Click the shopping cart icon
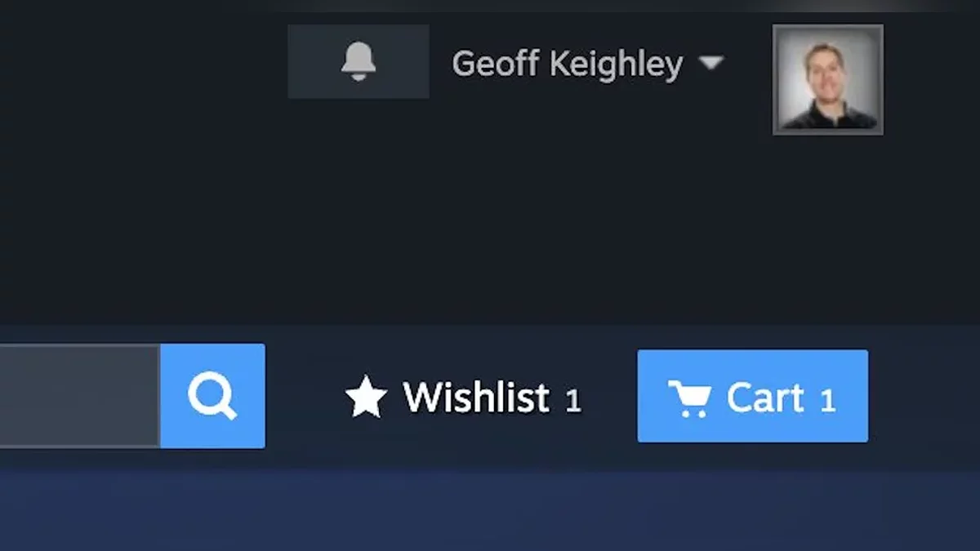 689,398
